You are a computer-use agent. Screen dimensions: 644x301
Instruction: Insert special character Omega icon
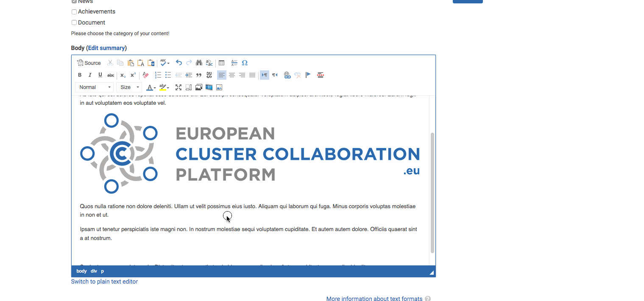point(245,63)
